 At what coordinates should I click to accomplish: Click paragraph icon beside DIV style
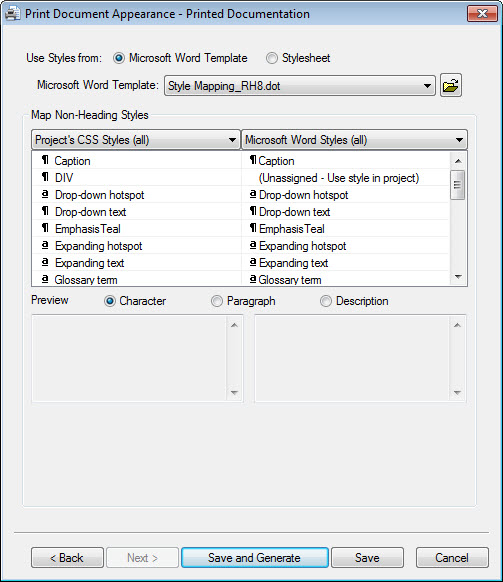click(x=45, y=177)
